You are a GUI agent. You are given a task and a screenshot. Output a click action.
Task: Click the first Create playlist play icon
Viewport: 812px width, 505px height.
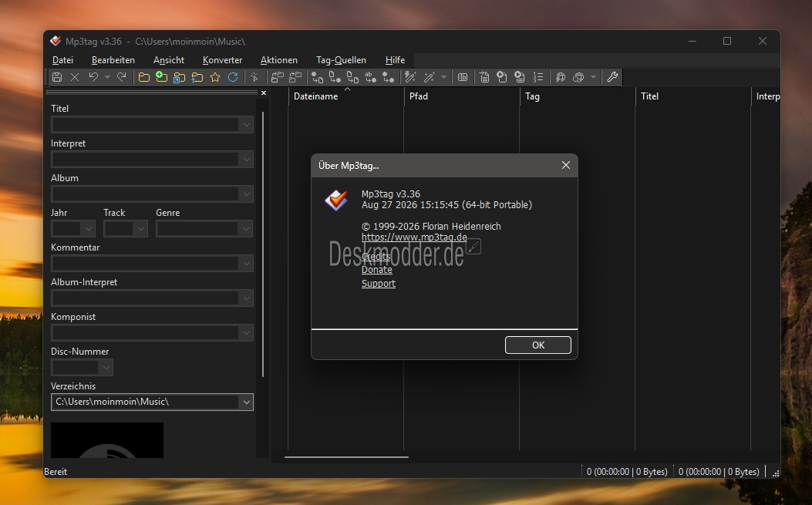pyautogui.click(x=502, y=77)
